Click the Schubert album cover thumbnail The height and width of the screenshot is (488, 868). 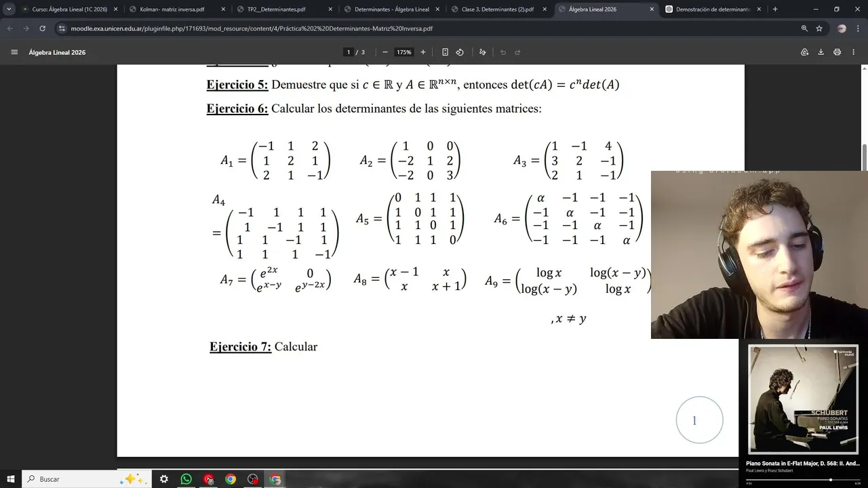803,399
